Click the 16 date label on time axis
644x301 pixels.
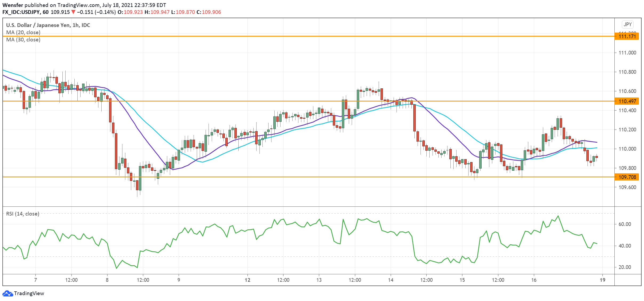click(x=534, y=280)
